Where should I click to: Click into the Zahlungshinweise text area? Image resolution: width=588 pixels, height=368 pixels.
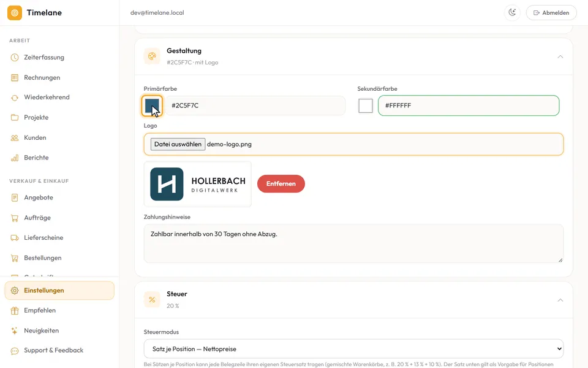click(353, 243)
